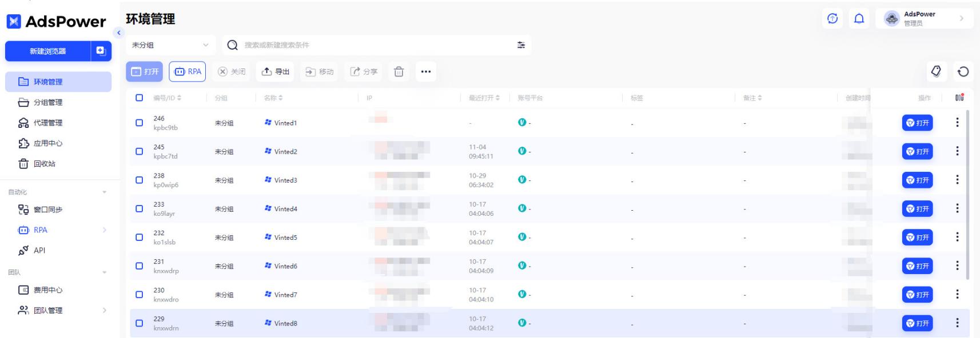Screen dimensions: 980x338
Task: Check the box for profile 232 Vinted5
Action: [139, 237]
